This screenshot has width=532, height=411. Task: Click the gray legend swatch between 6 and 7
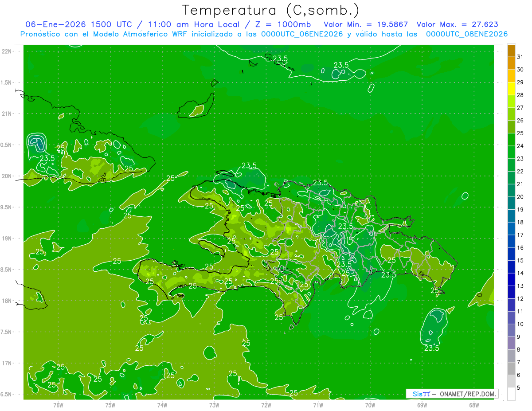click(x=511, y=368)
